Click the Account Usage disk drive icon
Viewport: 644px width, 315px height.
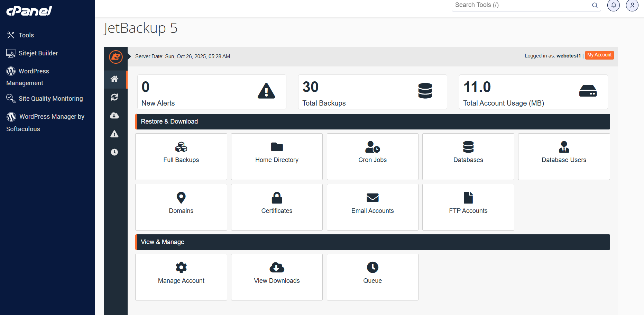[588, 91]
